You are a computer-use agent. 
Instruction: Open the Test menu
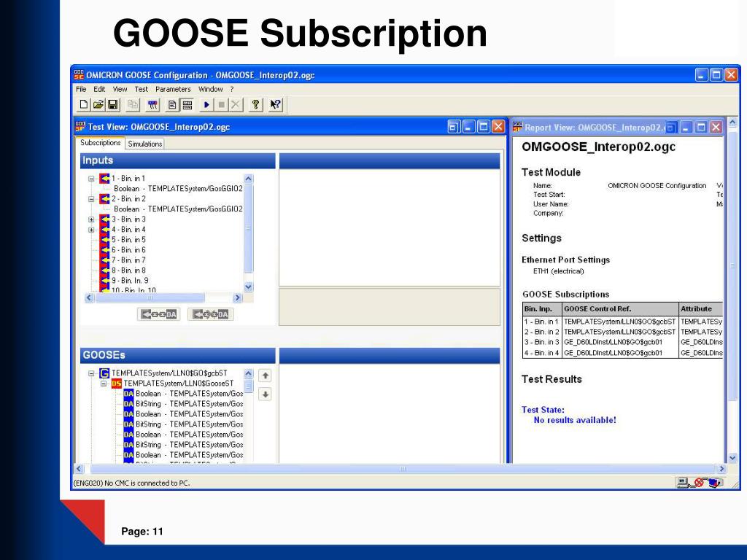pos(141,89)
